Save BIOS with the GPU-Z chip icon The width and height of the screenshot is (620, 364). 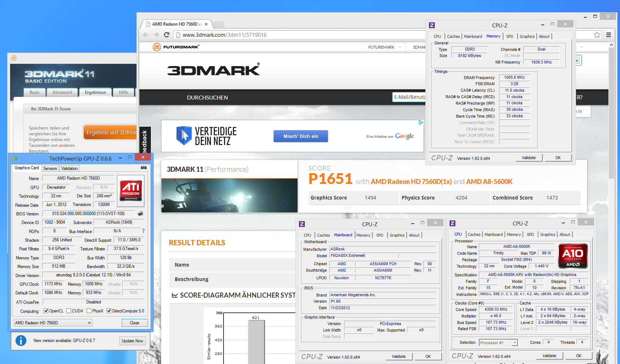(x=140, y=214)
